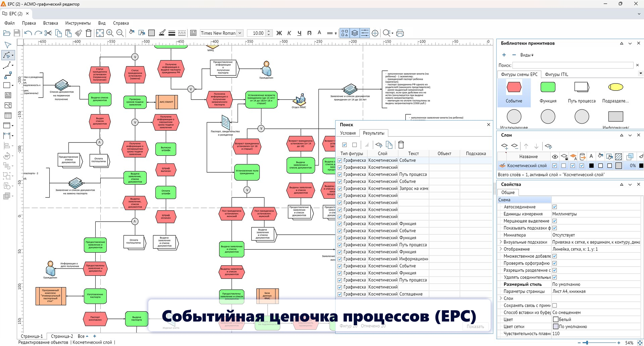Expand the Слои property row
This screenshot has width=644, height=346.
pos(501,298)
